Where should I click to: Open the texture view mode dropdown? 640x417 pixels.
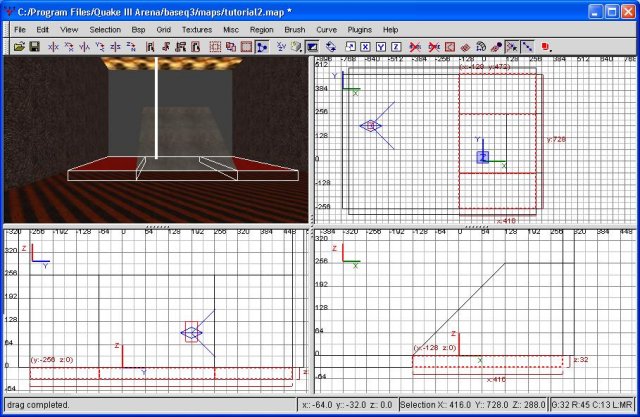tap(297, 47)
